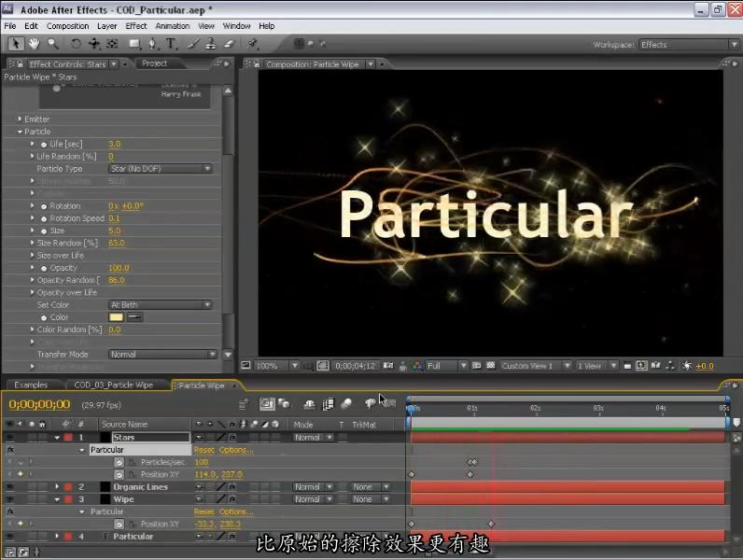Screen dimensions: 743x560
Task: Open the Workspace Effects dropdown
Action: click(x=689, y=45)
